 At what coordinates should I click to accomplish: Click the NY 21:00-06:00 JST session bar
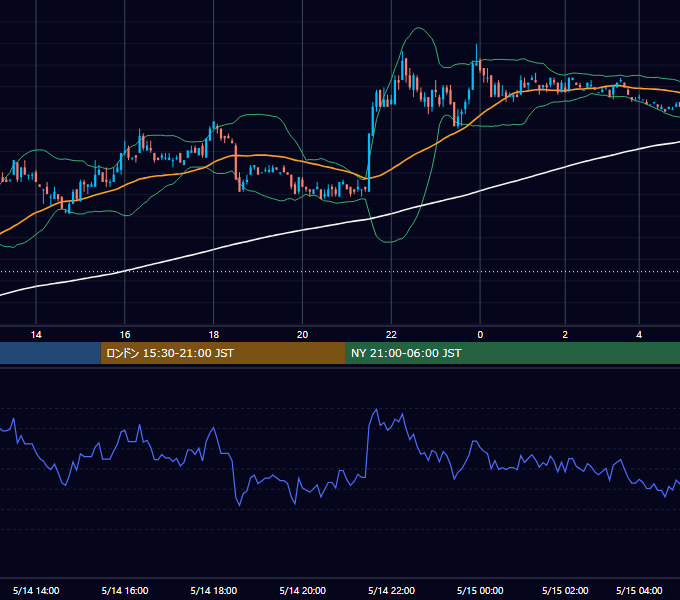[513, 353]
